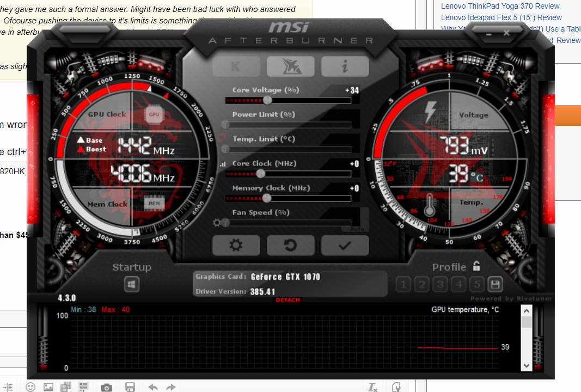The width and height of the screenshot is (581, 392).
Task: Open the MSI OC scanner jet icon
Action: click(291, 66)
